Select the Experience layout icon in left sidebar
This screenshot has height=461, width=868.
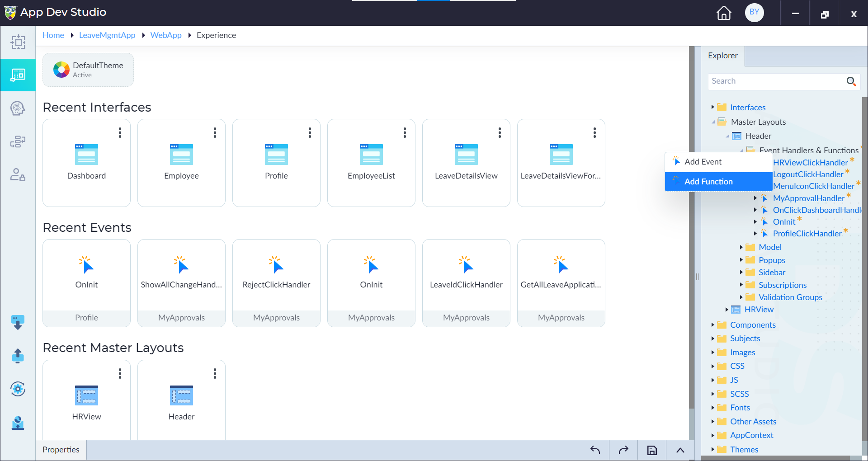pos(18,75)
